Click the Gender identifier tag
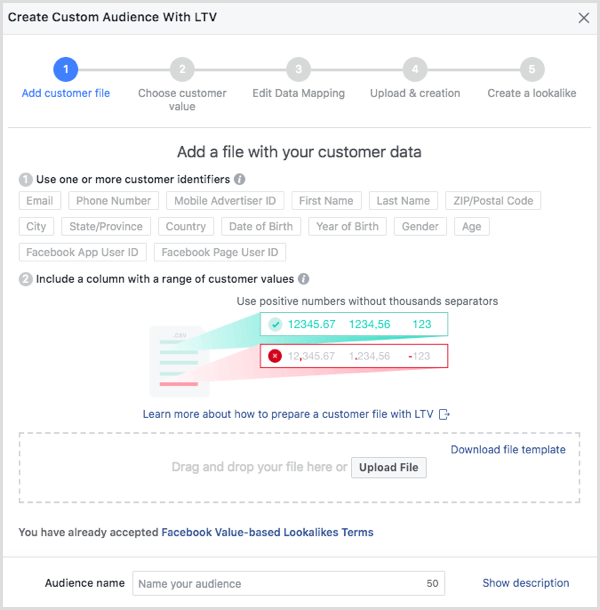600x610 pixels. click(420, 226)
